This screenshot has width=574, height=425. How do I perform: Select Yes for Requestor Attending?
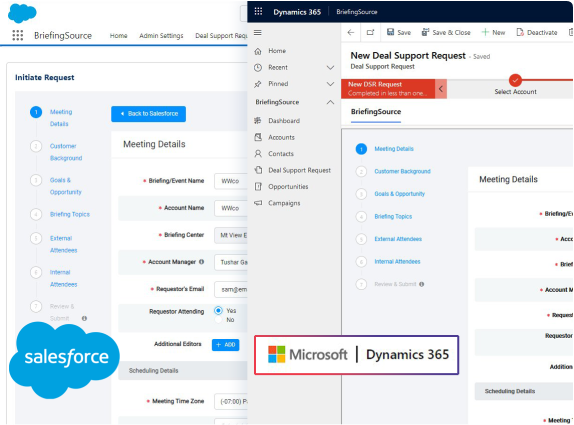pyautogui.click(x=219, y=310)
